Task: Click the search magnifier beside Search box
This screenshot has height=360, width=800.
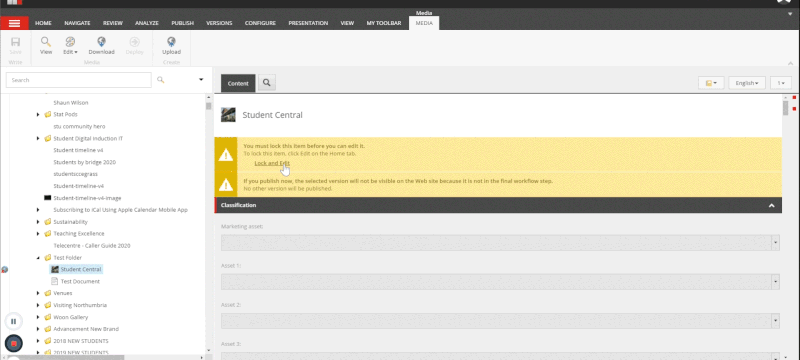Action: pyautogui.click(x=161, y=80)
